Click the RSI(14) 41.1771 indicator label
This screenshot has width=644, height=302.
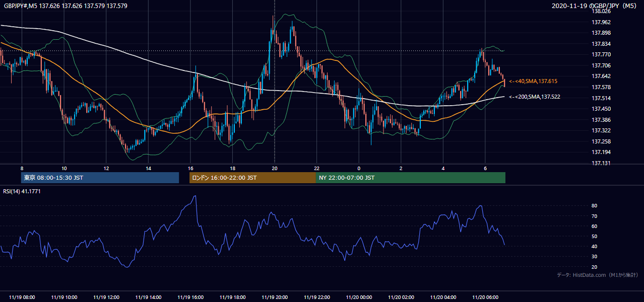point(21,191)
